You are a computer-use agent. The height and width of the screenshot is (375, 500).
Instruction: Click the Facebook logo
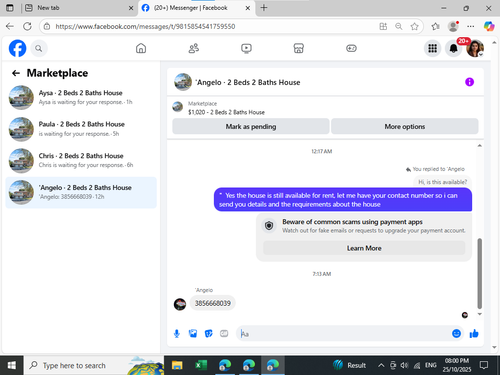pos(17,48)
